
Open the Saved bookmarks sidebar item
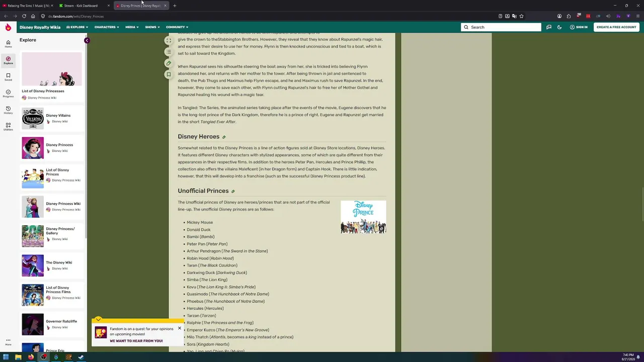[x=8, y=77]
